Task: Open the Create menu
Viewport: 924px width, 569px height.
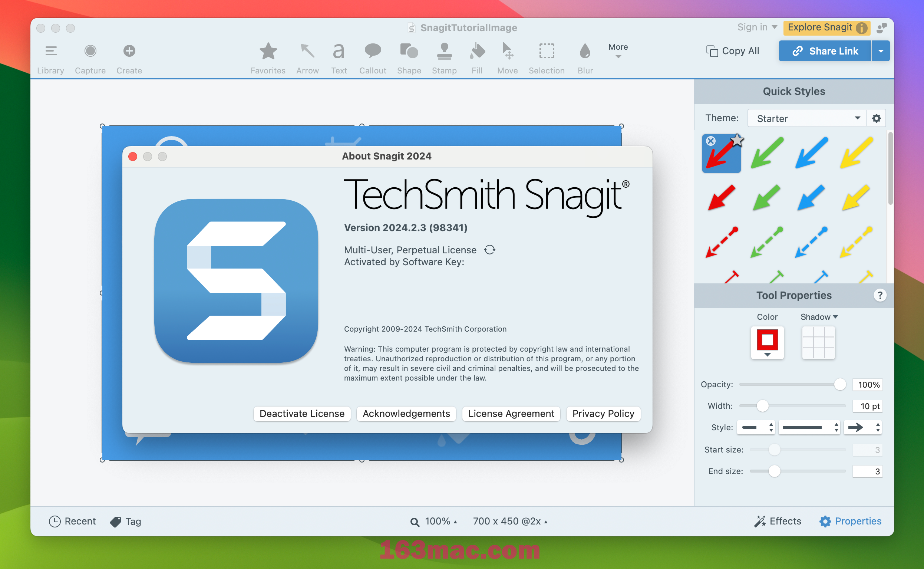Action: 129,58
